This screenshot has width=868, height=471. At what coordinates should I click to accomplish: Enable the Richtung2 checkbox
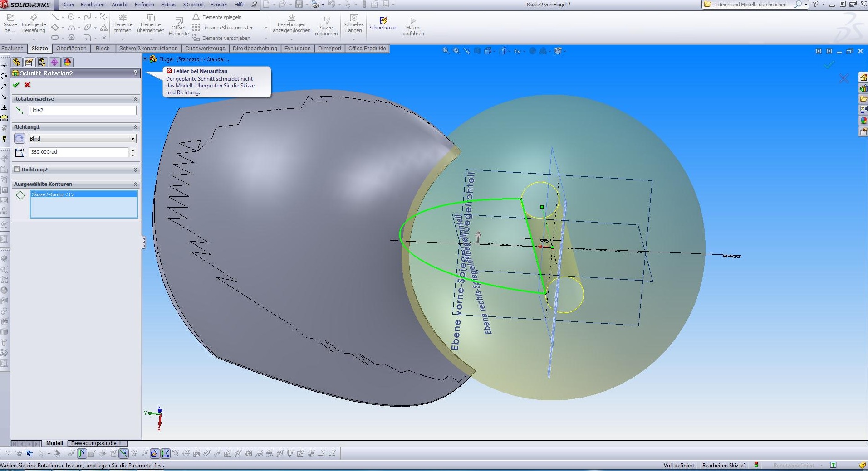click(17, 170)
